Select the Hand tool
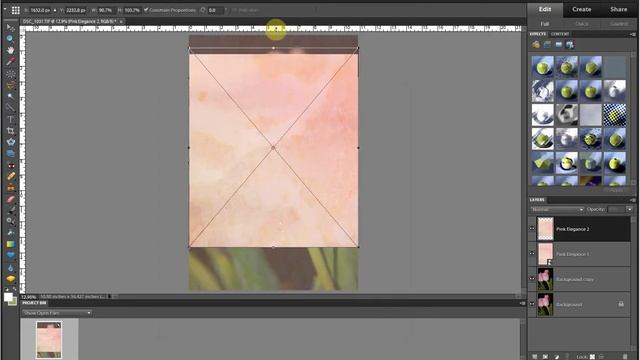This screenshot has height=360, width=640. [x=10, y=50]
